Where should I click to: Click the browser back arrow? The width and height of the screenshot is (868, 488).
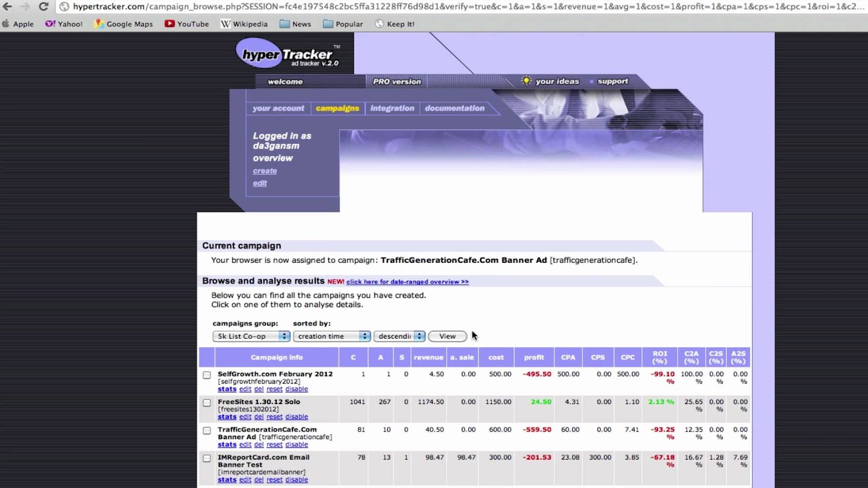pyautogui.click(x=7, y=7)
